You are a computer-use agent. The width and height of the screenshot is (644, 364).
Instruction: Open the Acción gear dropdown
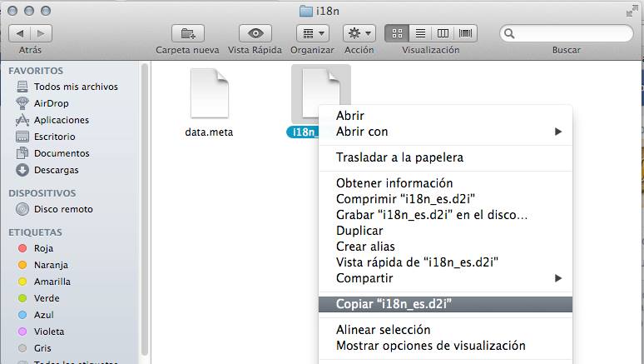359,33
